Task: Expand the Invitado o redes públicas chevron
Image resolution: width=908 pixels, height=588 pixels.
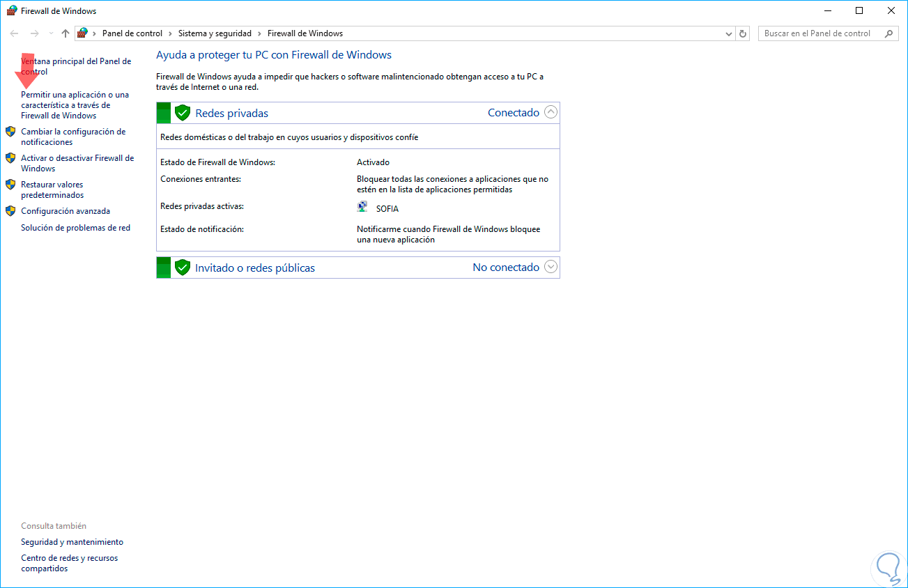Action: point(551,267)
